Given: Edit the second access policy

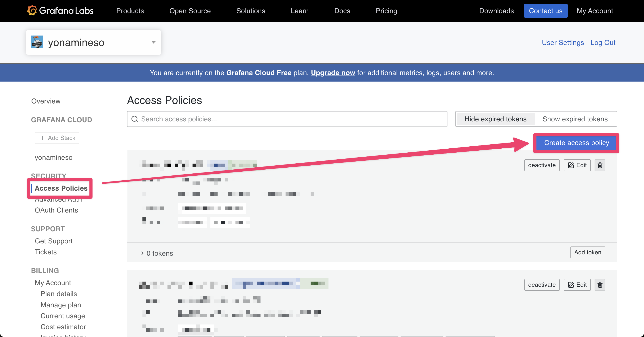Looking at the screenshot, I should [577, 285].
